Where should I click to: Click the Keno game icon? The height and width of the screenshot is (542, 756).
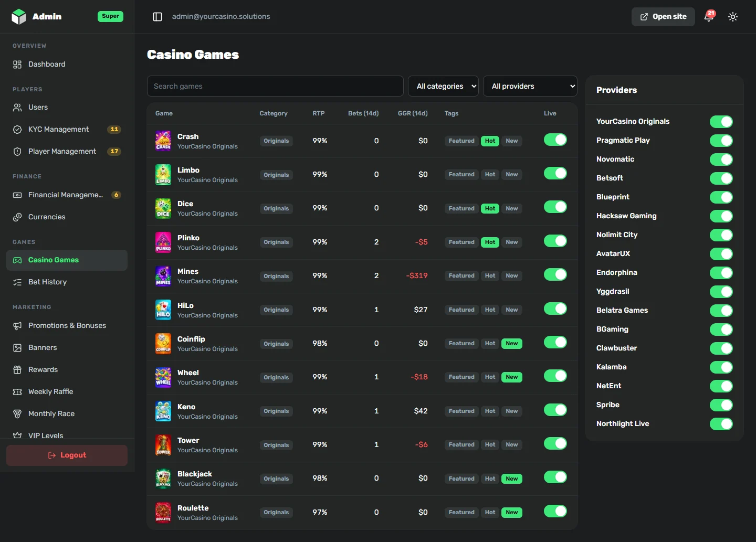[163, 411]
